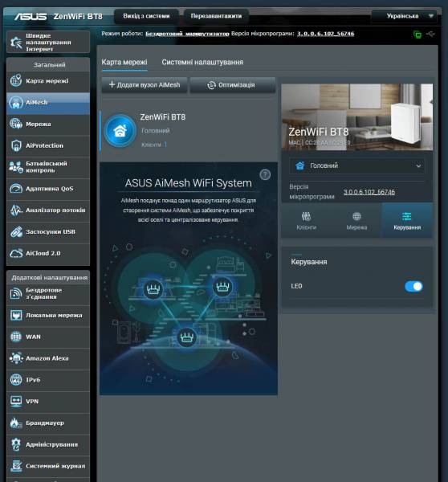Open Аналізатор потоків icon
Screen dimensions: 448x482
[x=16, y=210]
